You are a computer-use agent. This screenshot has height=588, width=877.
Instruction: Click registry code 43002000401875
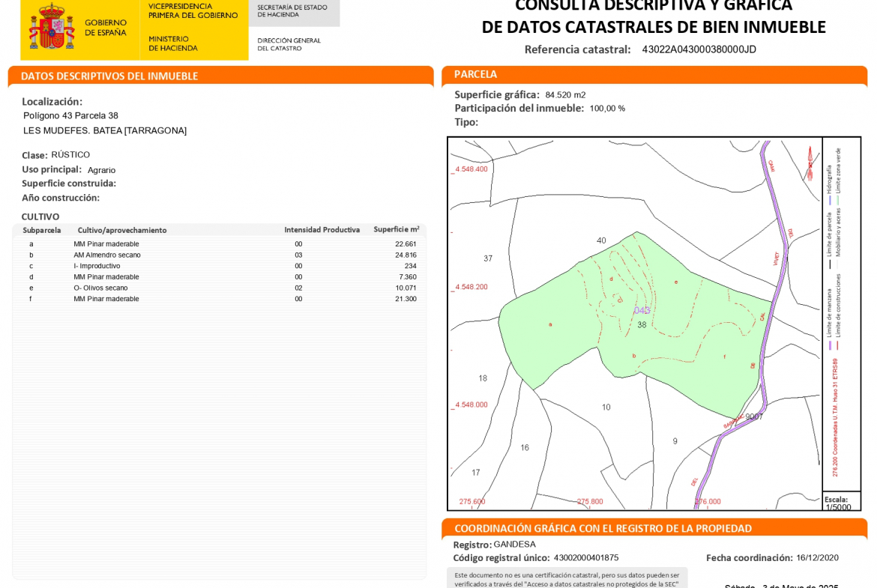[x=586, y=558]
